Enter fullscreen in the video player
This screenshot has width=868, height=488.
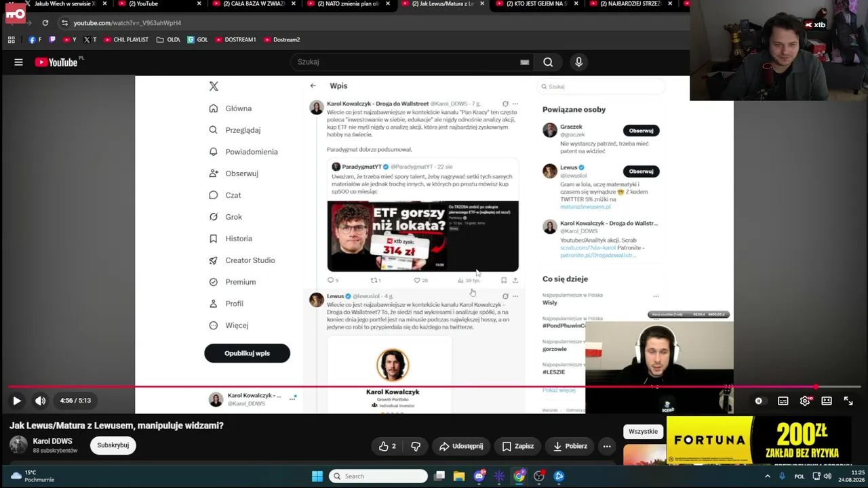click(848, 401)
